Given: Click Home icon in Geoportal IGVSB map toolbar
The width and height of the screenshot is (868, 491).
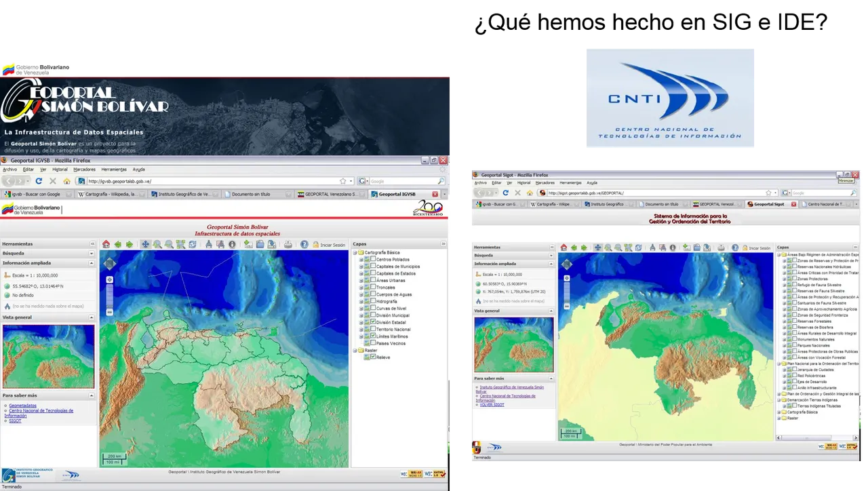Looking at the screenshot, I should [x=106, y=244].
